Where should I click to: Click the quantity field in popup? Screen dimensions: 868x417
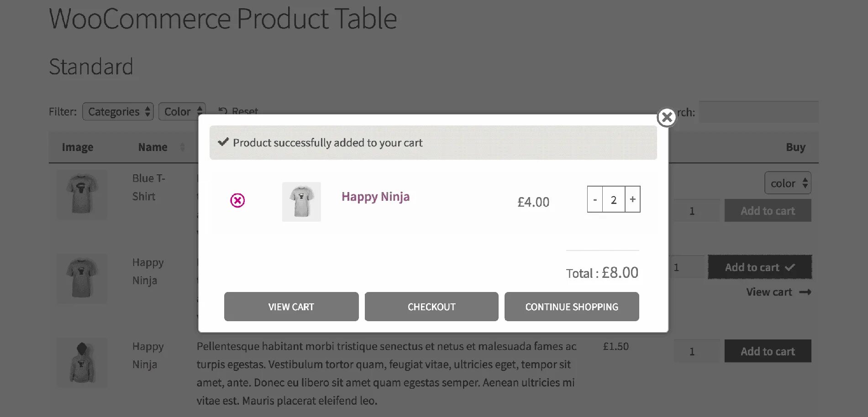pos(613,199)
